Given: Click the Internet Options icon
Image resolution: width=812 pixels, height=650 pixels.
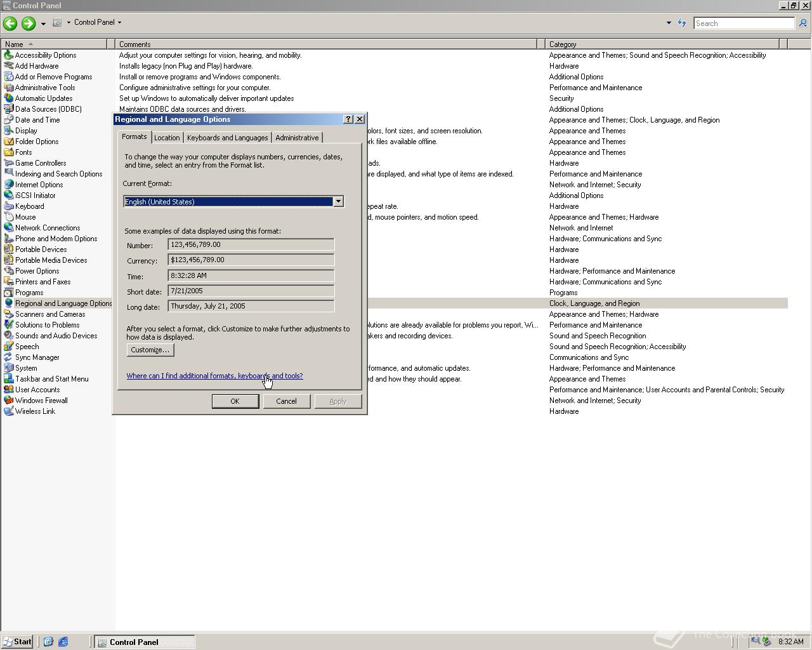Looking at the screenshot, I should pos(8,185).
